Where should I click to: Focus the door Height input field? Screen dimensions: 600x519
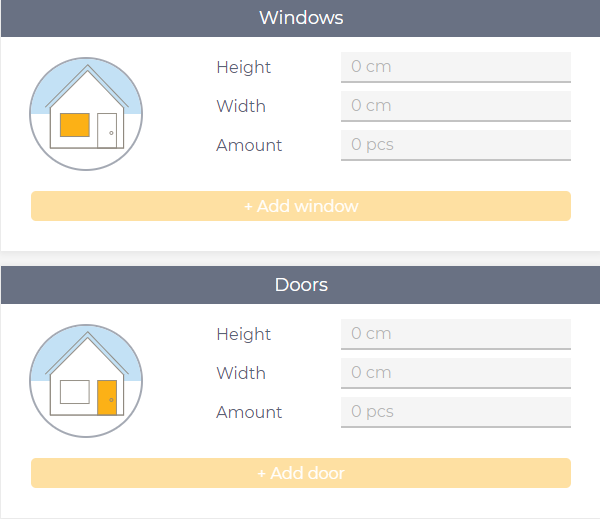[x=455, y=334]
